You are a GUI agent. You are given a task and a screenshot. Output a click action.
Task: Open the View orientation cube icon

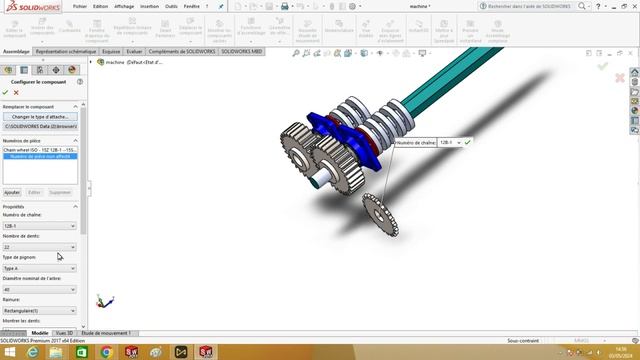point(348,53)
